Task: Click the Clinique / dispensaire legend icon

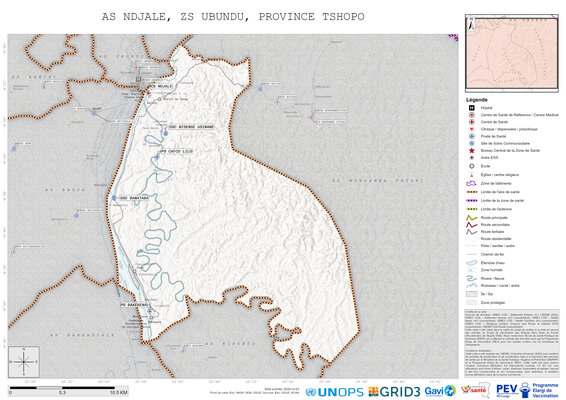Action: (x=471, y=129)
